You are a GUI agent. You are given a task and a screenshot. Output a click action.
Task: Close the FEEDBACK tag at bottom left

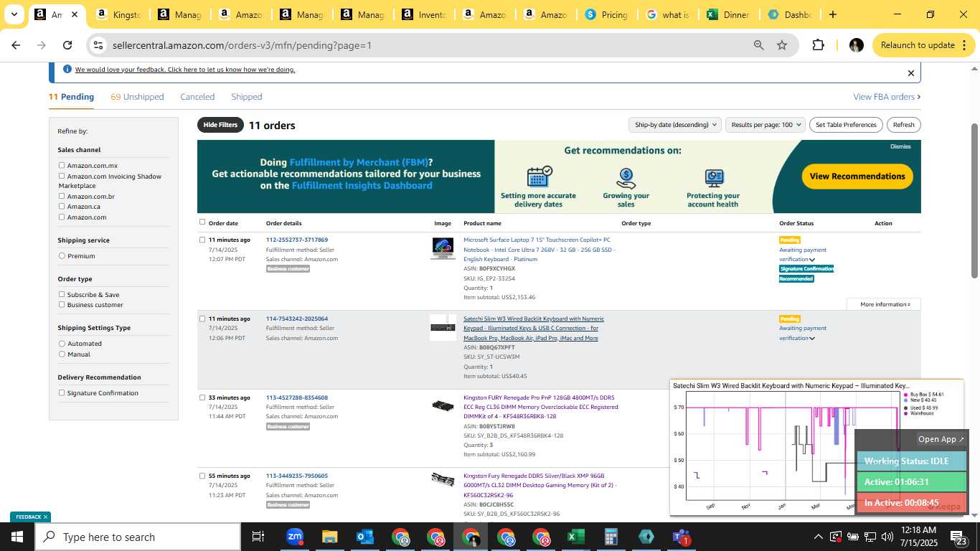coord(45,517)
